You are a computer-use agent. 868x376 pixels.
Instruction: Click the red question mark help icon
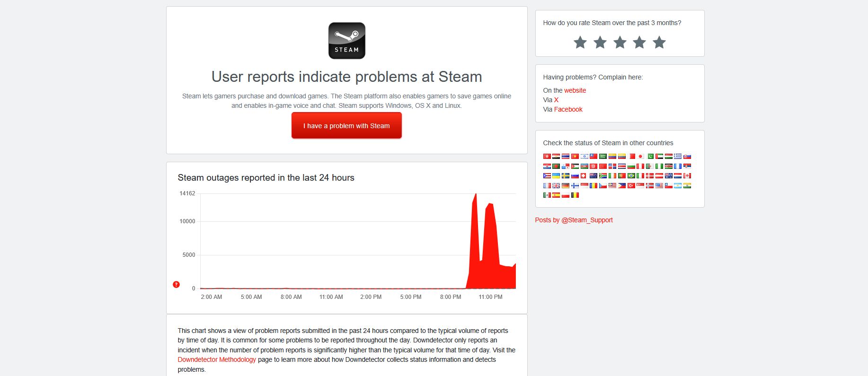(176, 284)
